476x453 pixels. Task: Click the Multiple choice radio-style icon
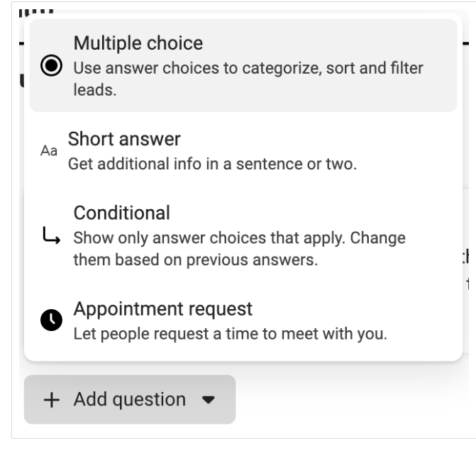[51, 65]
